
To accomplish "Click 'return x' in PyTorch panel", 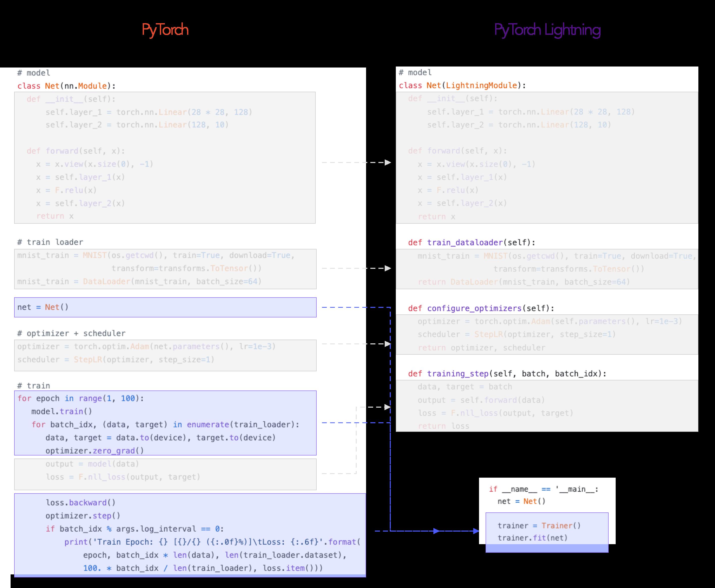I will [x=55, y=216].
